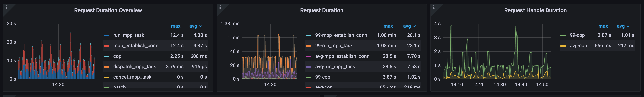Click the info icon on Request Duration panel

point(220,7)
